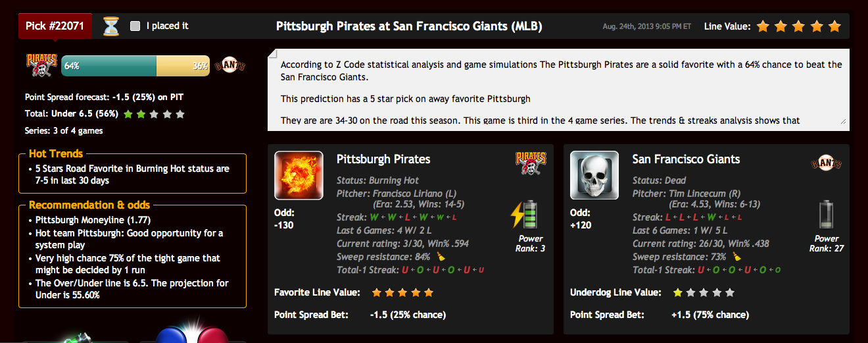
Task: Click the Line Value five-star rating
Action: 799,26
